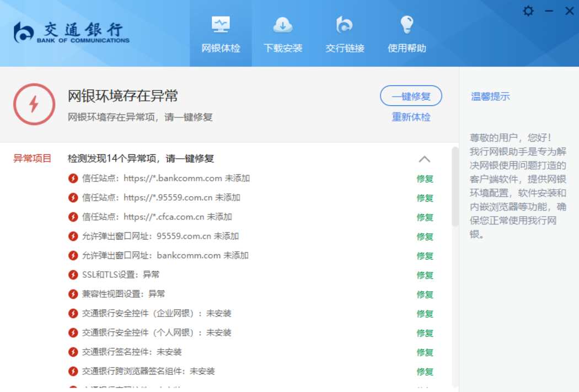Open the 网银体检 tab
Image resolution: width=579 pixels, height=392 pixels.
pos(221,33)
